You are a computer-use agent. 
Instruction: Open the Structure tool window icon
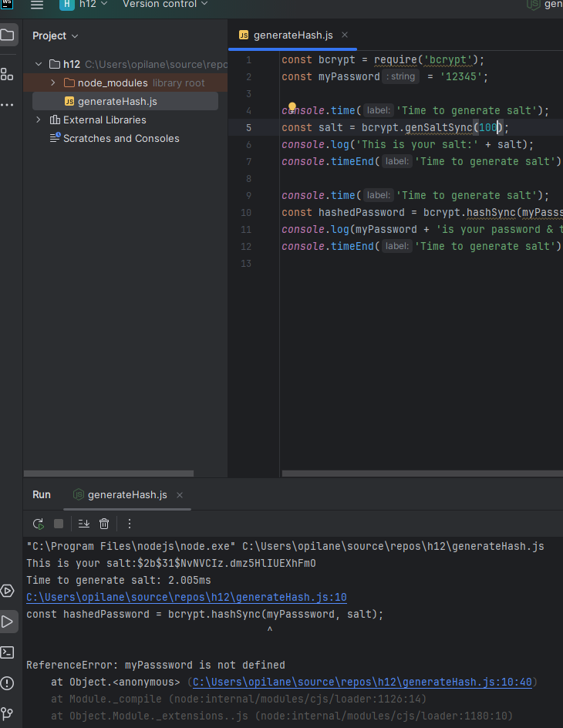7,74
